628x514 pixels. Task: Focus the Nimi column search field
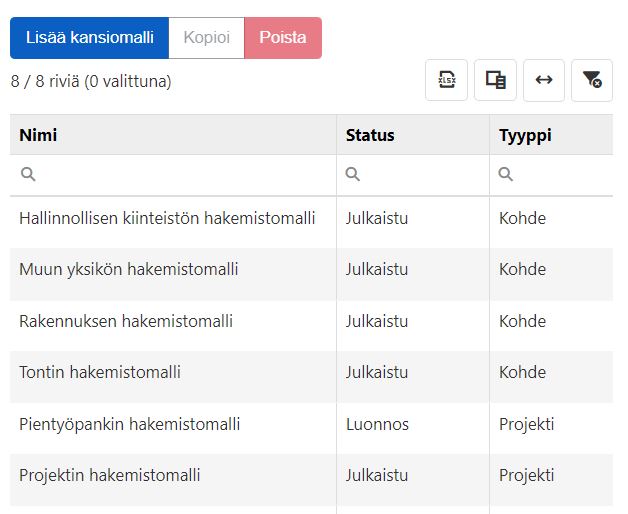coord(173,175)
